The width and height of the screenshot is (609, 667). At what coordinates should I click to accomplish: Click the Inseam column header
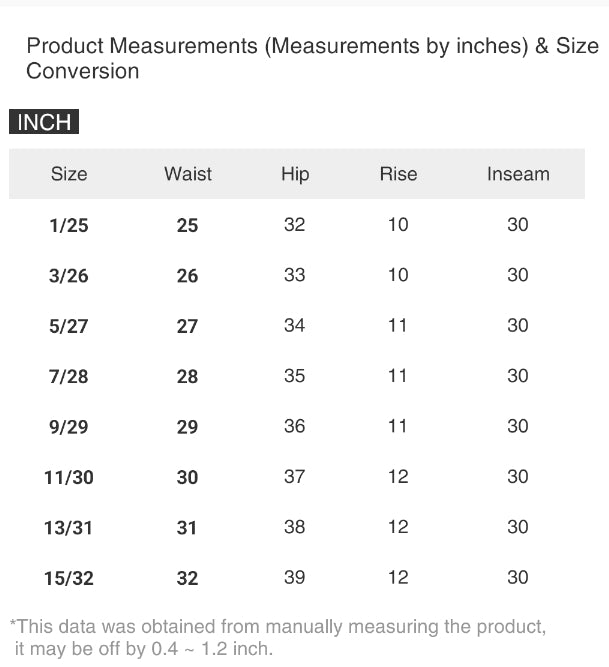[518, 174]
